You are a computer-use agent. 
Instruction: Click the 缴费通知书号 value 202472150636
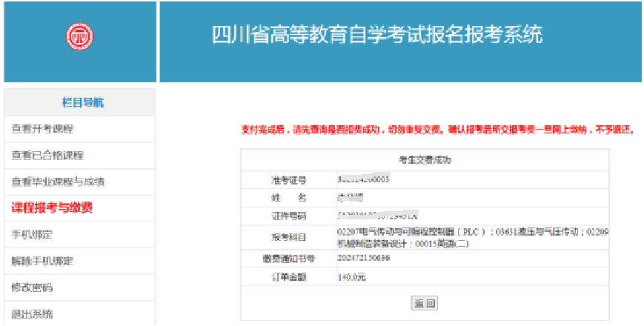(x=363, y=259)
